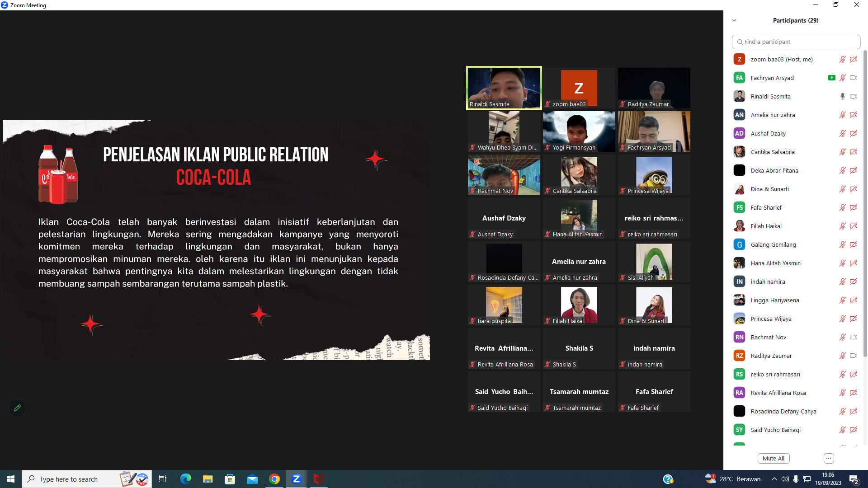The width and height of the screenshot is (868, 488).
Task: Click the IN avatar for indah namira
Action: tap(739, 282)
